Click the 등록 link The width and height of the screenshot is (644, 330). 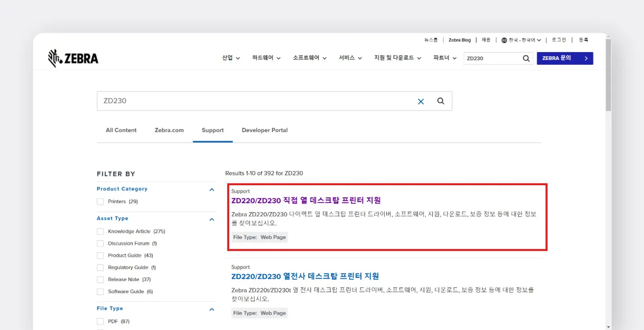click(x=583, y=40)
